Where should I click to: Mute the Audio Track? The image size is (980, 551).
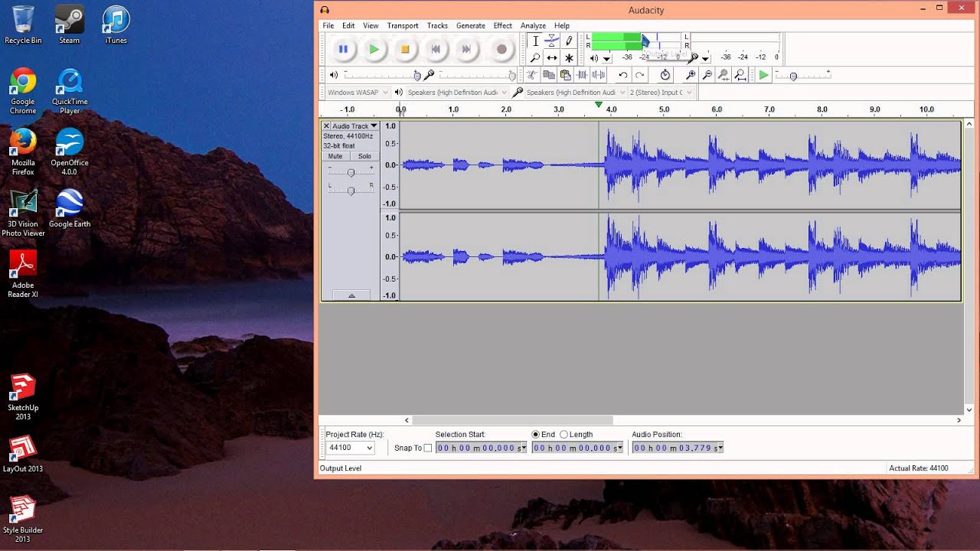[x=335, y=156]
